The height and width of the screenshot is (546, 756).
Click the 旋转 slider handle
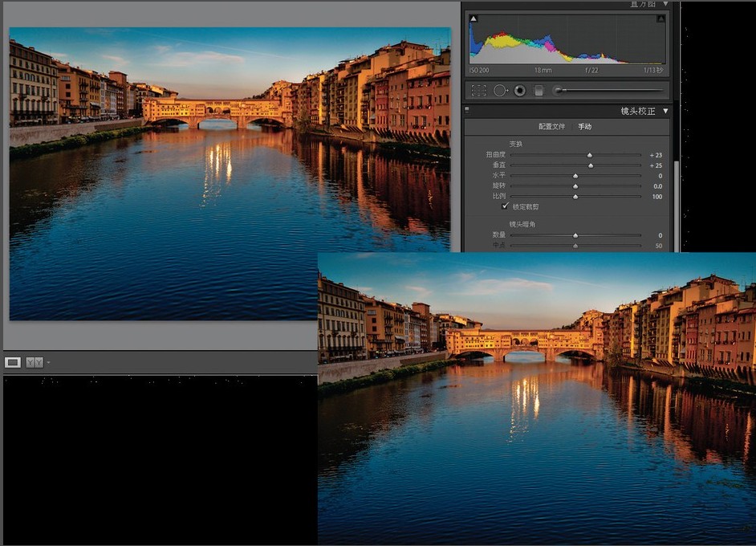click(x=575, y=186)
